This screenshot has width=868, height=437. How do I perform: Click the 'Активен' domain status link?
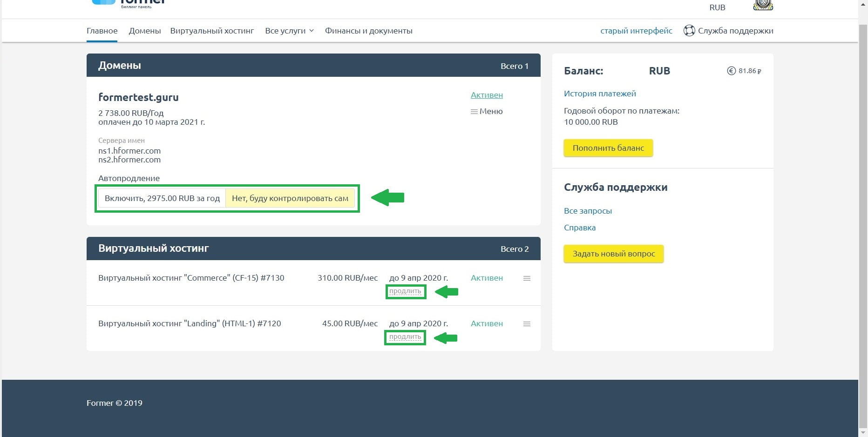pos(487,95)
